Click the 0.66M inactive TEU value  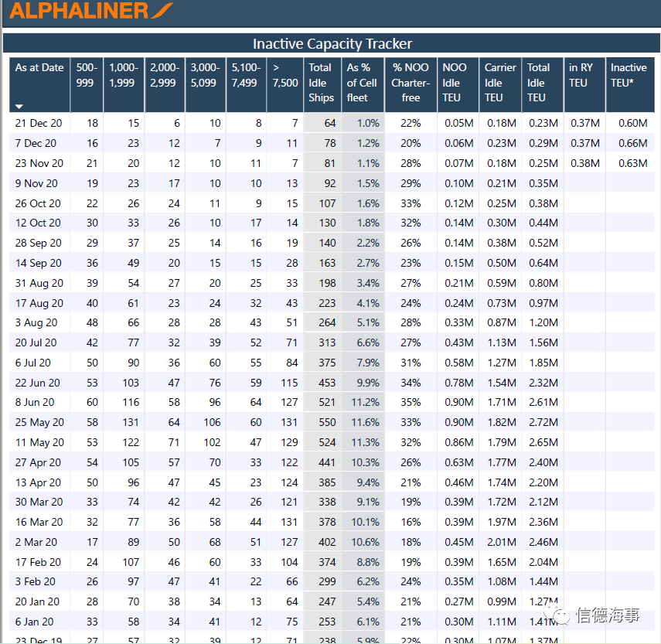coord(632,143)
